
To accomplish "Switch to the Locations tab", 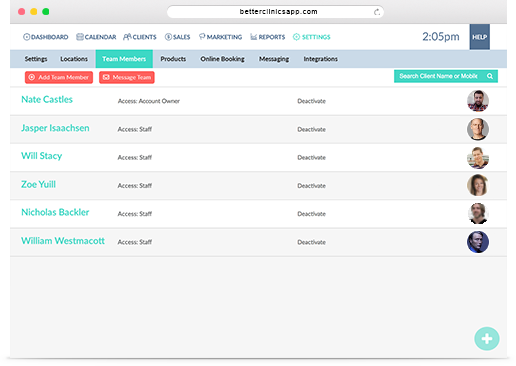I will click(x=74, y=59).
